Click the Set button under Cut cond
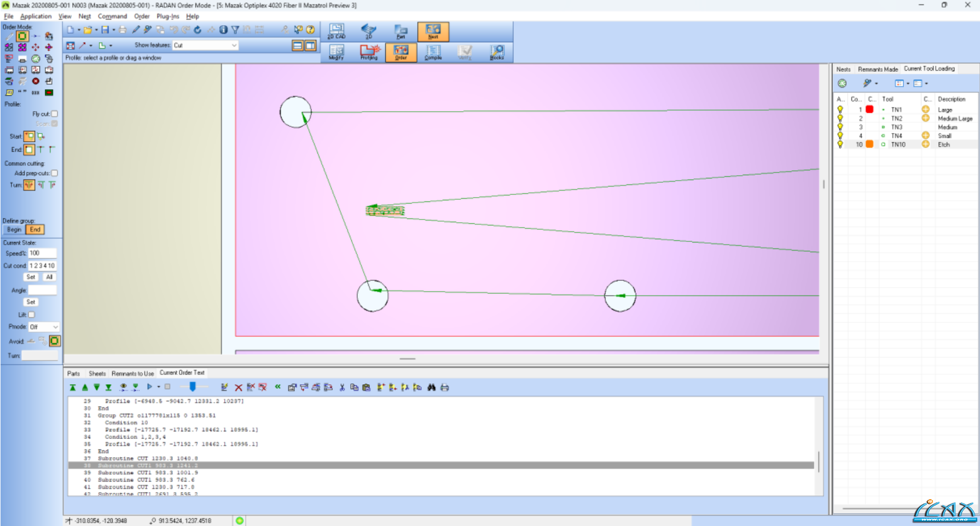 point(31,277)
